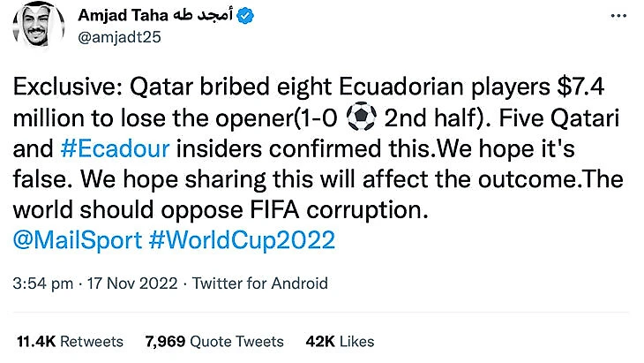Image resolution: width=644 pixels, height=363 pixels.
Task: Click Amjad Taha's profile avatar photo
Action: pyautogui.click(x=35, y=34)
